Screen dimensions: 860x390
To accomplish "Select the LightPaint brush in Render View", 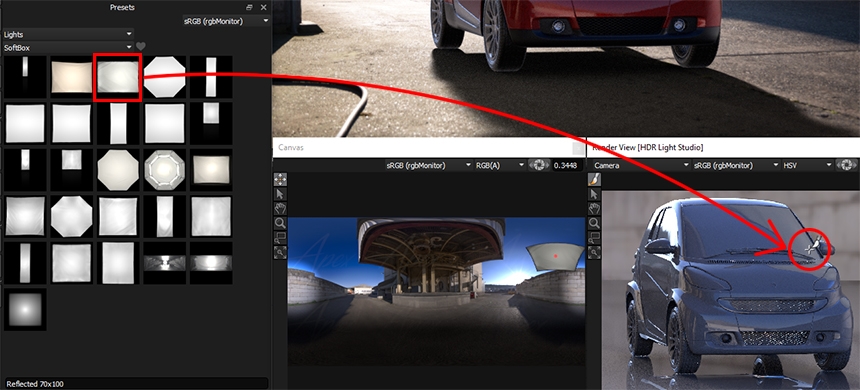I will [594, 179].
